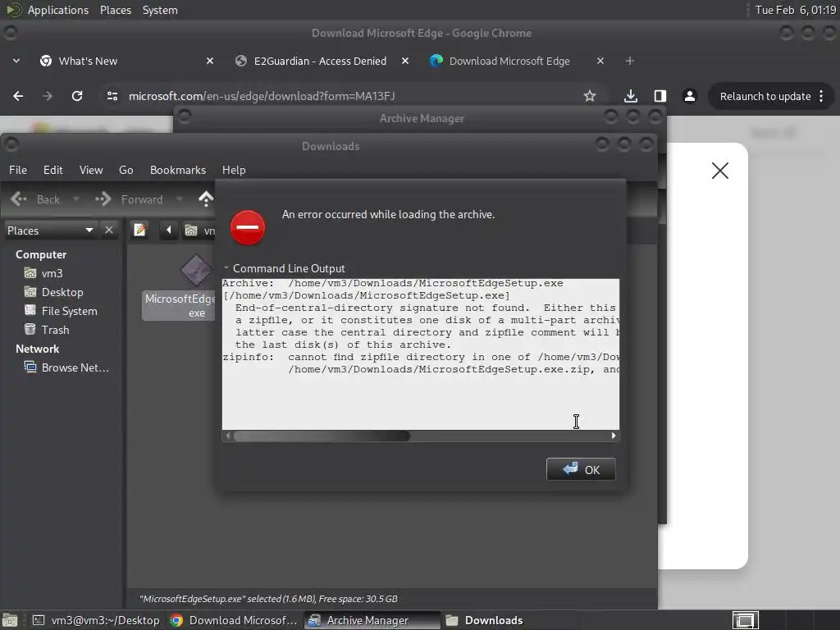Open Chrome downloads icon
This screenshot has width=840, height=630.
pyautogui.click(x=631, y=96)
